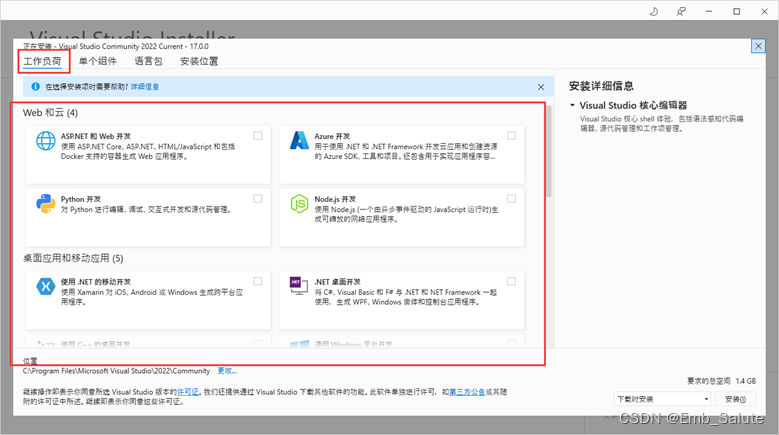
Task: Select the Azure 开发 card title
Action: [x=332, y=136]
